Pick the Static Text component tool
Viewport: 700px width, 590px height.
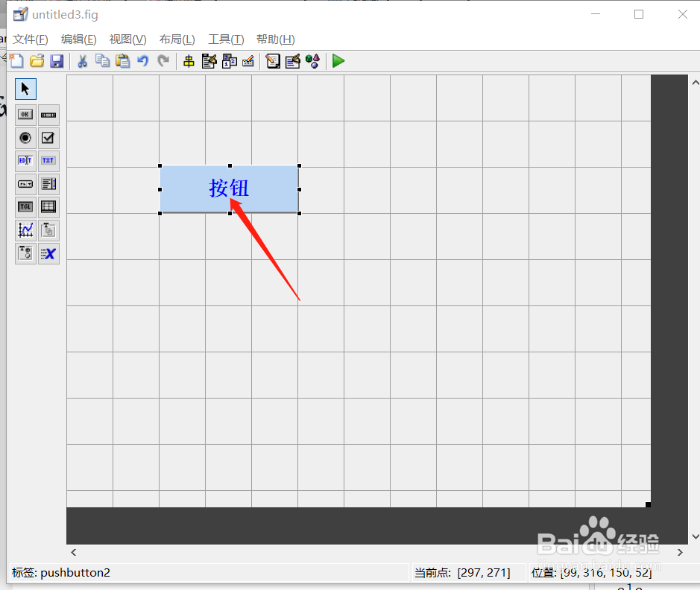click(x=48, y=161)
